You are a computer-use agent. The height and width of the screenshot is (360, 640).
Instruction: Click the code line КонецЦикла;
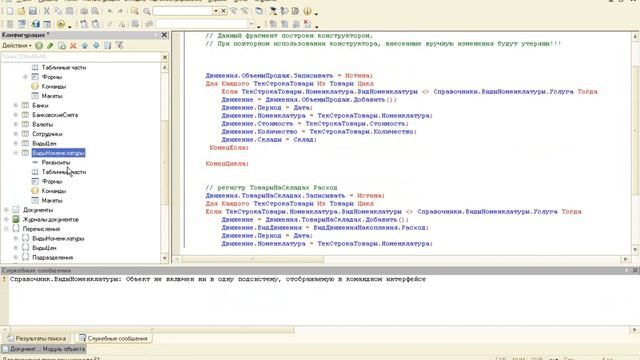[227, 164]
